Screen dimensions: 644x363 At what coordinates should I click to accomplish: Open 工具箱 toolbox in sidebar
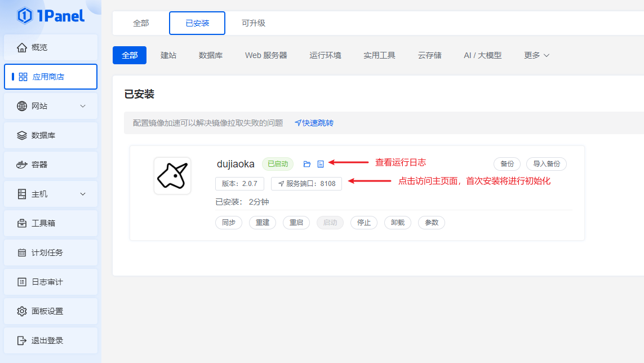(x=51, y=223)
